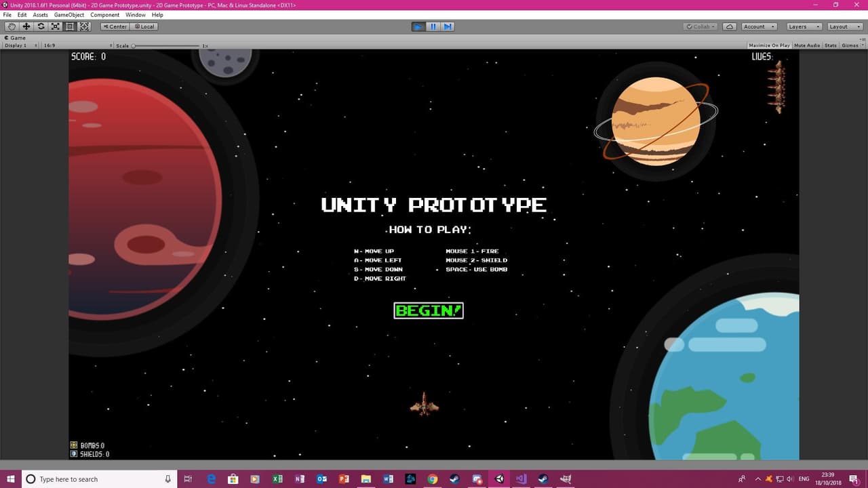The width and height of the screenshot is (868, 488).
Task: Open the Assets menu
Action: (x=41, y=15)
